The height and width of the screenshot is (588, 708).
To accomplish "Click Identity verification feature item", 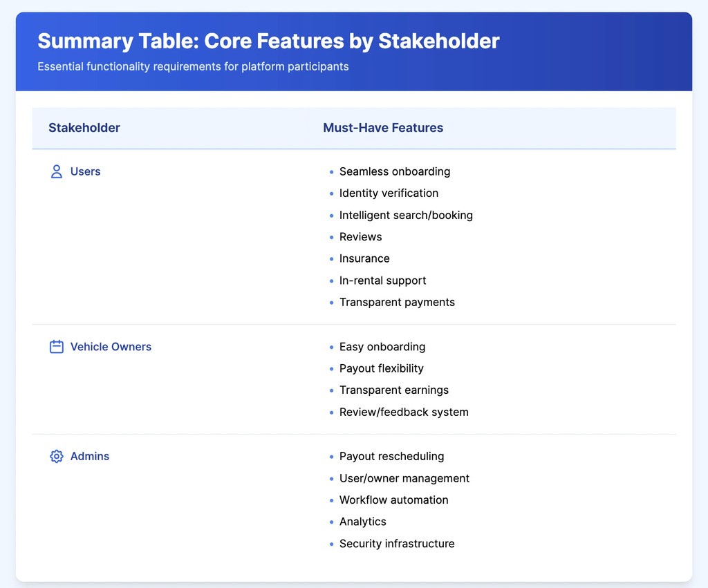I will (389, 193).
